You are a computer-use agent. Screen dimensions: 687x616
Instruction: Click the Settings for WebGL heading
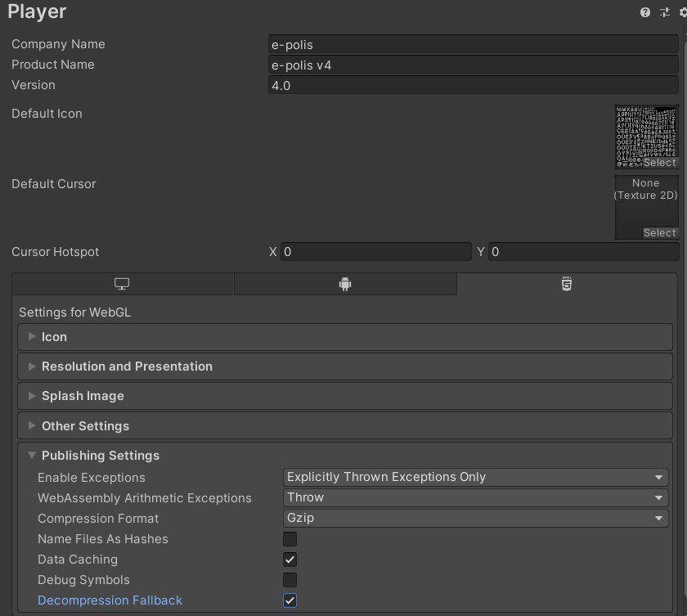[75, 312]
